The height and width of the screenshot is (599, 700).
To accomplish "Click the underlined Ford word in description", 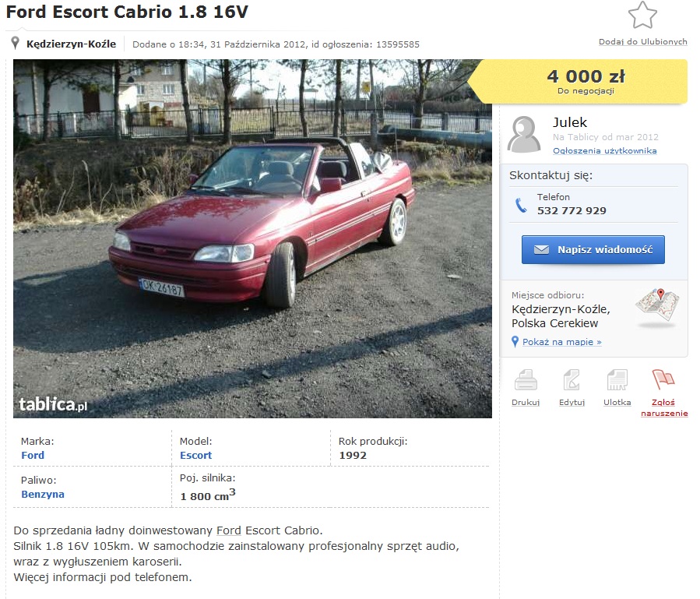I will pyautogui.click(x=229, y=530).
